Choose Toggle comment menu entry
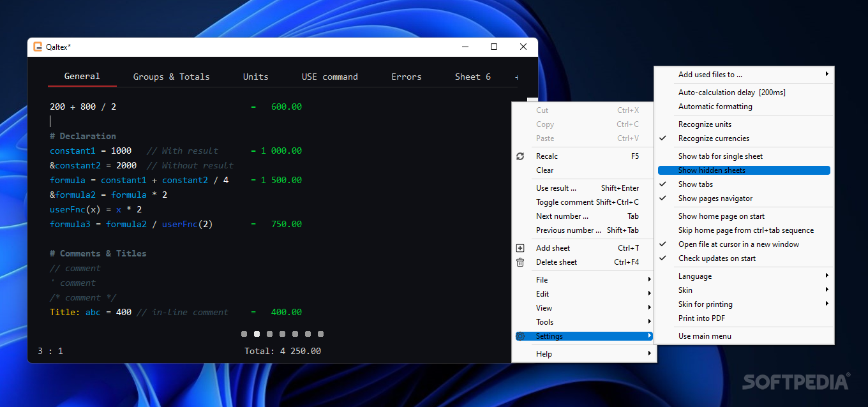Image resolution: width=868 pixels, height=407 pixels. 584,202
